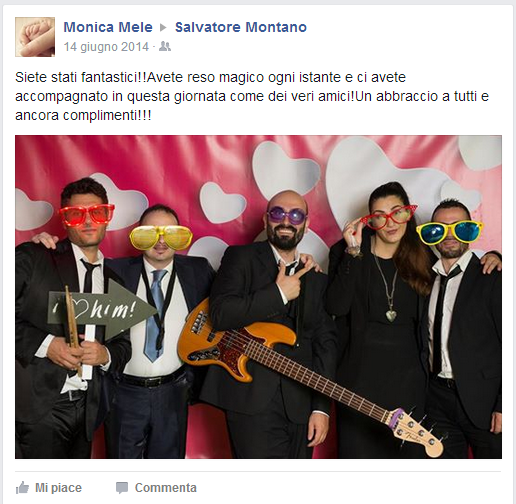Open the post timestamp 14 giugno 2014
The width and height of the screenshot is (516, 504).
pyautogui.click(x=106, y=47)
